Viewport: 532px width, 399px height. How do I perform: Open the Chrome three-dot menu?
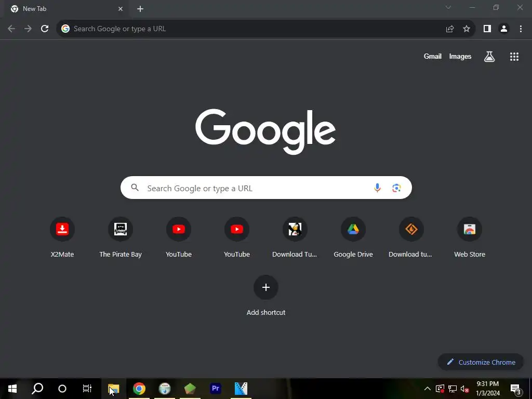click(x=521, y=29)
